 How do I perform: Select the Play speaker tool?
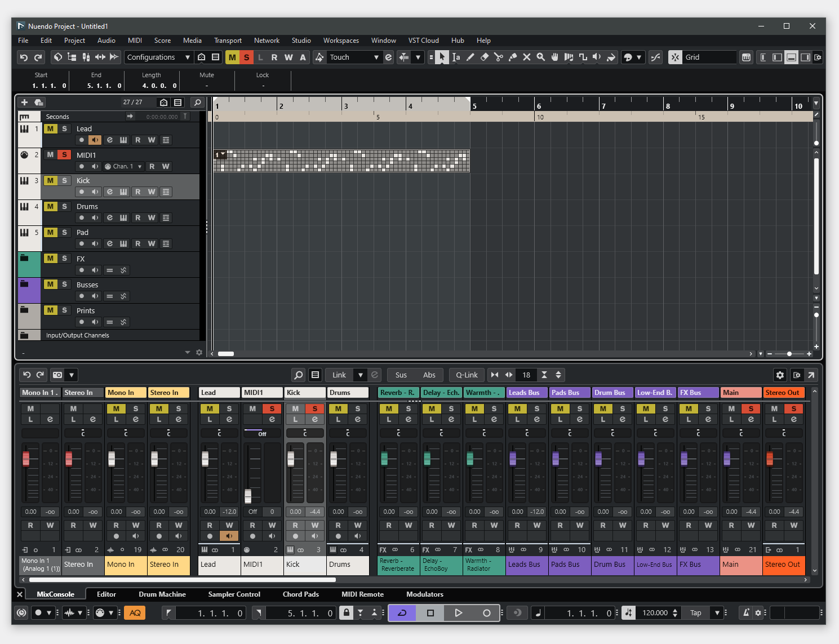(597, 57)
